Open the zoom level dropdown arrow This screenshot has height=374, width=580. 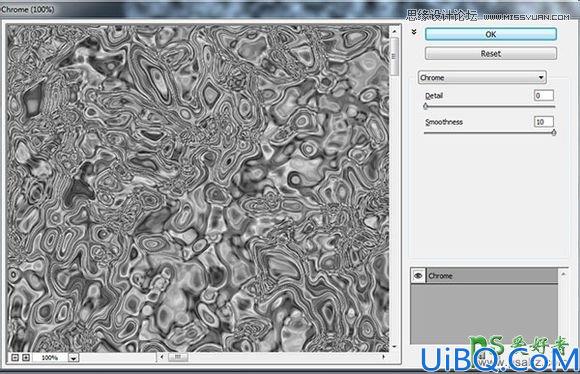[x=74, y=358]
